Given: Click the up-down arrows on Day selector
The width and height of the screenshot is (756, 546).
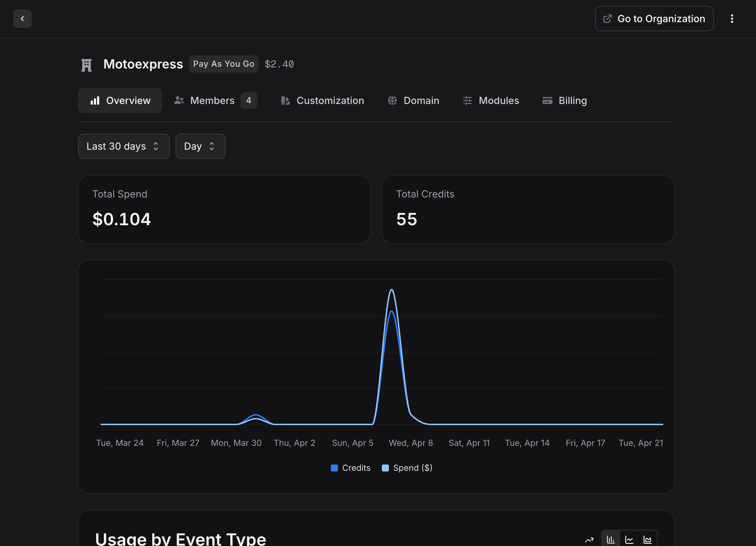Looking at the screenshot, I should [x=212, y=146].
